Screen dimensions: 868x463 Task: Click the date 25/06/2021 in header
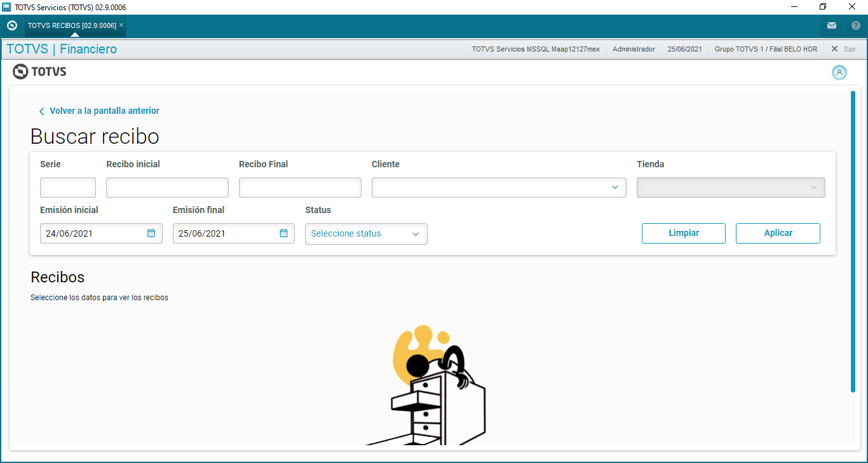coord(684,49)
